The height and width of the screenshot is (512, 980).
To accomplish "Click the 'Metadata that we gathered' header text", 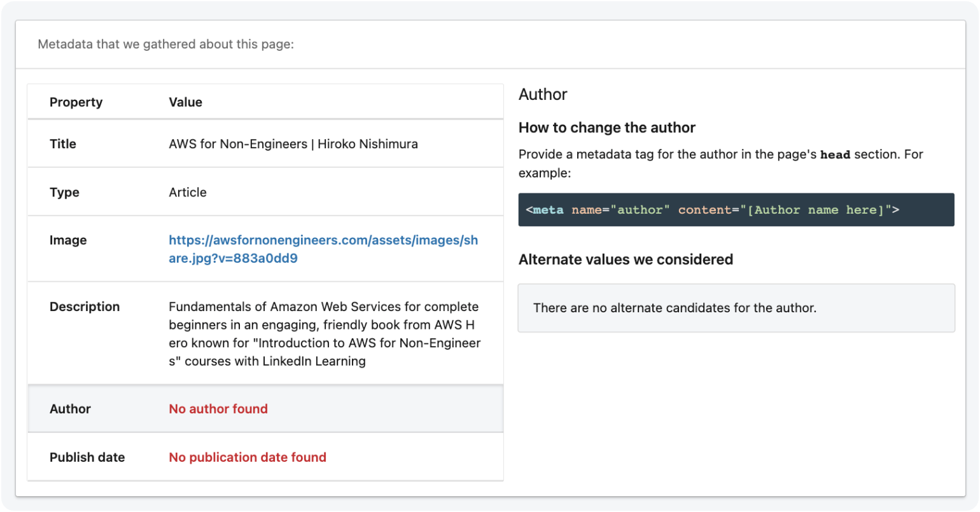I will [x=165, y=45].
